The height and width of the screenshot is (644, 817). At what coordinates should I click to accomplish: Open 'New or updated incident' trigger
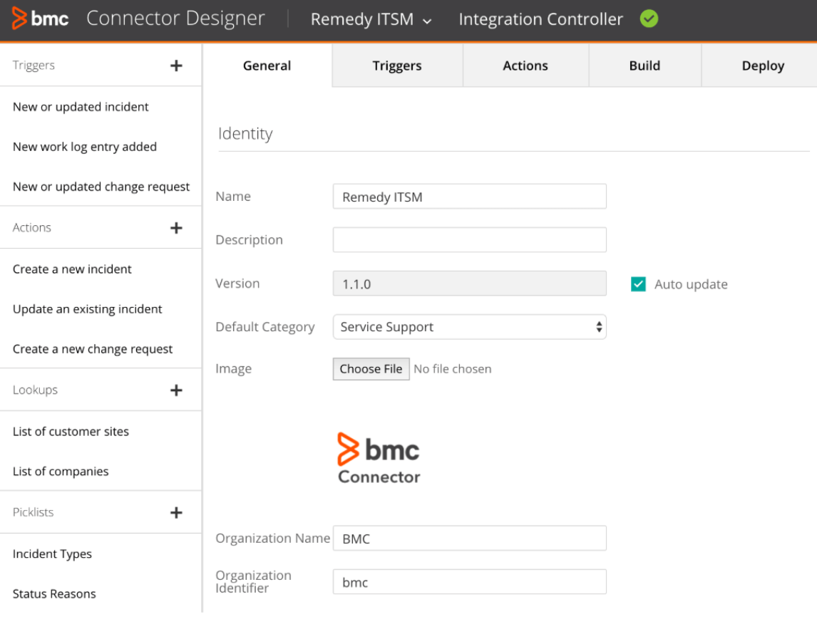click(81, 107)
